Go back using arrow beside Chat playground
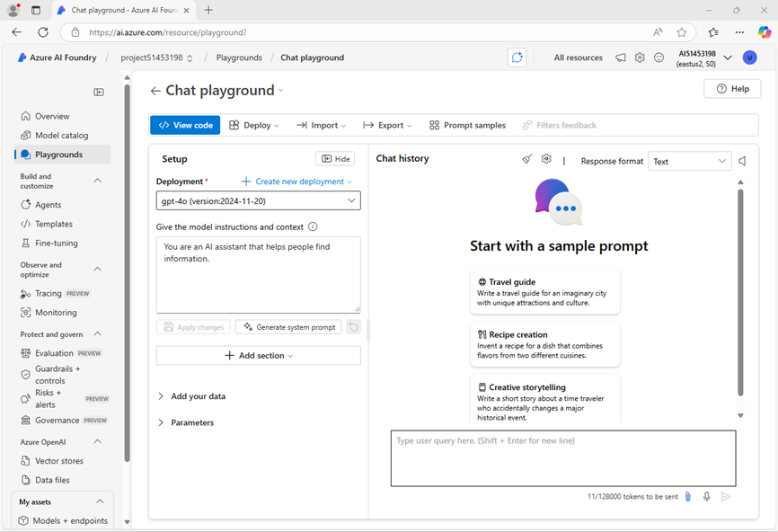Screen dimensions: 778x532 click(x=155, y=91)
